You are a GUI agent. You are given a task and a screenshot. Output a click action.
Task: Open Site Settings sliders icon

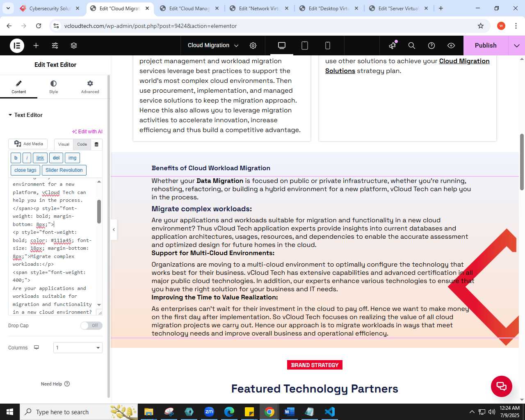(x=55, y=46)
